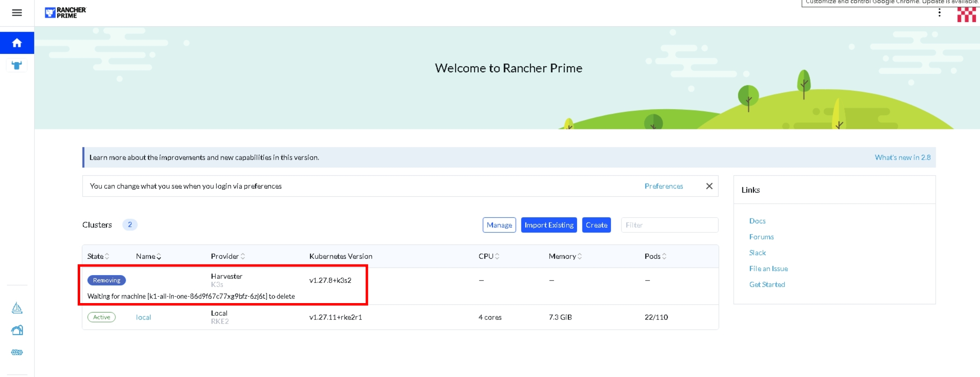Viewport: 980px width, 377px height.
Task: Click the Active state badge
Action: (x=102, y=317)
